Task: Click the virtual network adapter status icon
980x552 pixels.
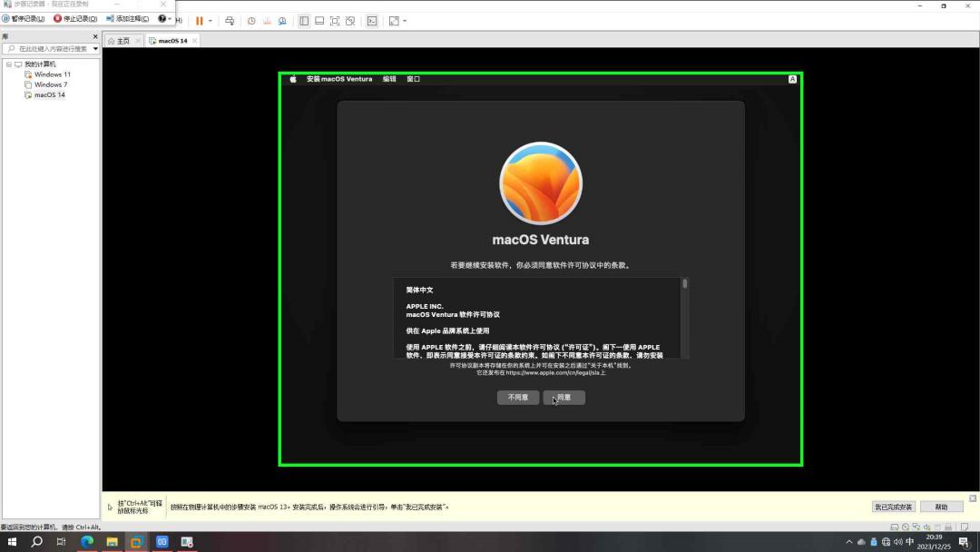Action: 917,525
